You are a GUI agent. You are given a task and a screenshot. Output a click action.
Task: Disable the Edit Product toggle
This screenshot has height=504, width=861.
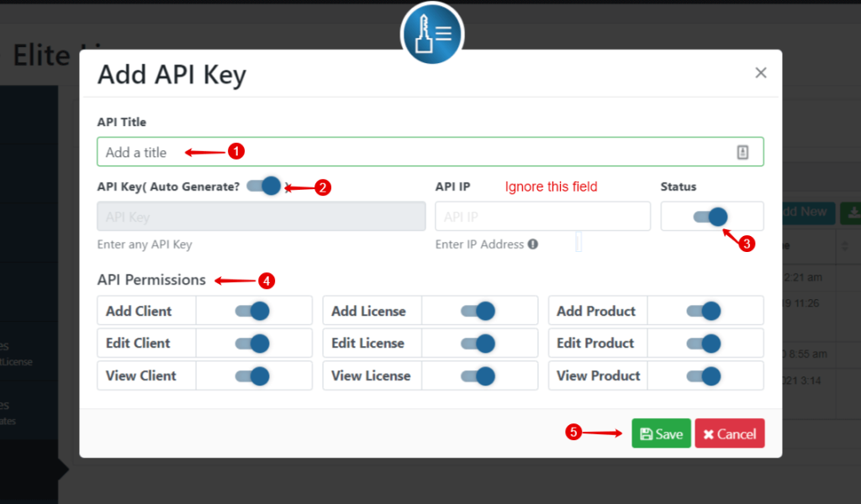(705, 343)
